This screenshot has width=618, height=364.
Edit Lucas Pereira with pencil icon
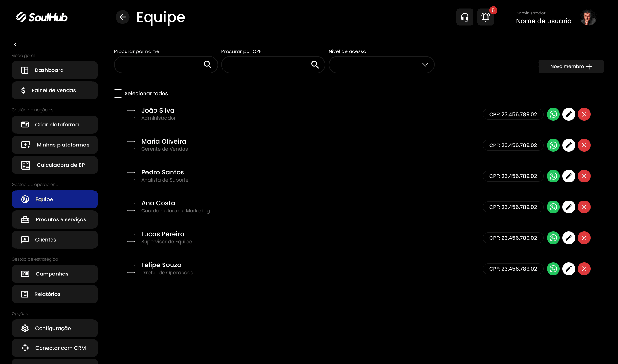(x=568, y=238)
